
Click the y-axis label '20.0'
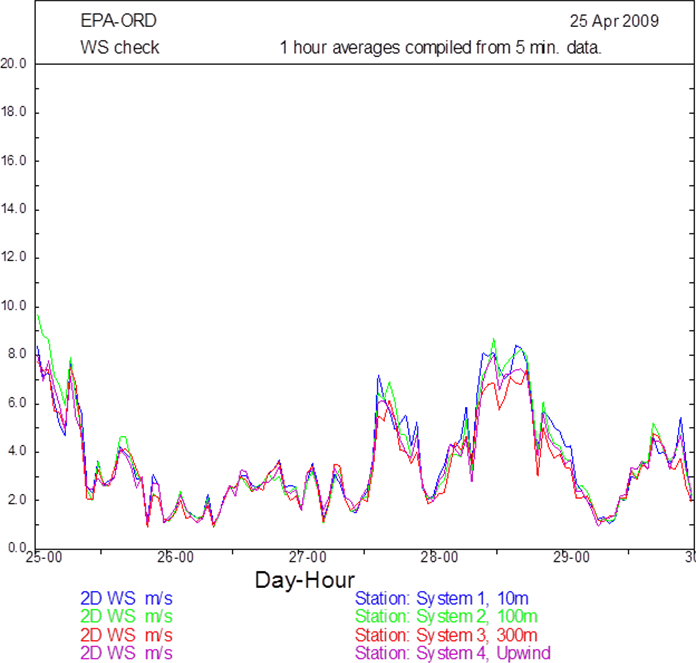click(13, 63)
